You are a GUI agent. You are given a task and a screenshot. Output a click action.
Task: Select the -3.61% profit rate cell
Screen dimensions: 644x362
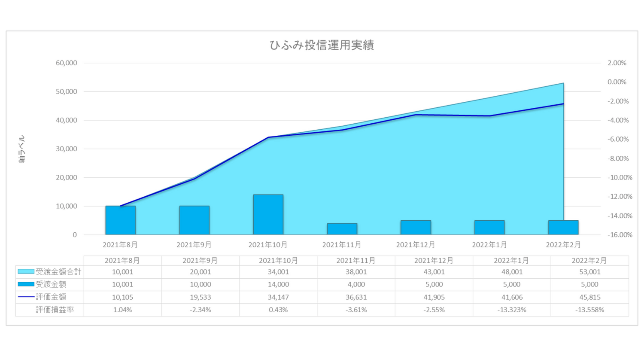356,310
